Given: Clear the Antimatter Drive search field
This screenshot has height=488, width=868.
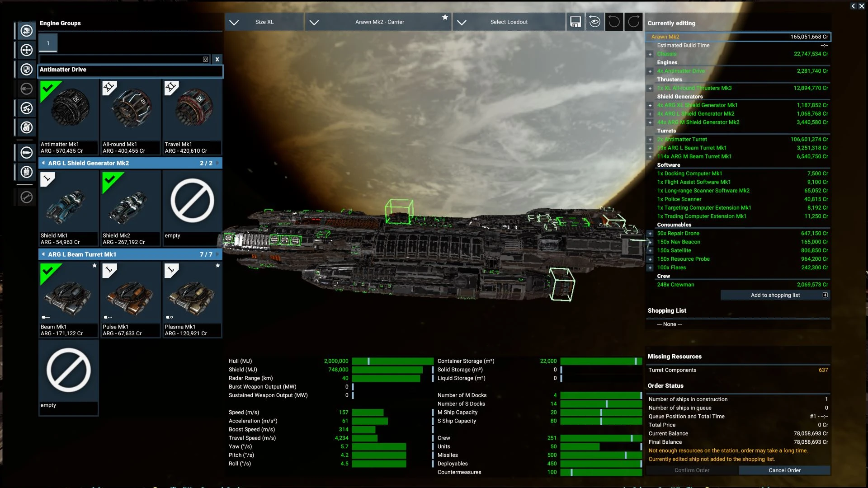Looking at the screenshot, I should pyautogui.click(x=217, y=59).
